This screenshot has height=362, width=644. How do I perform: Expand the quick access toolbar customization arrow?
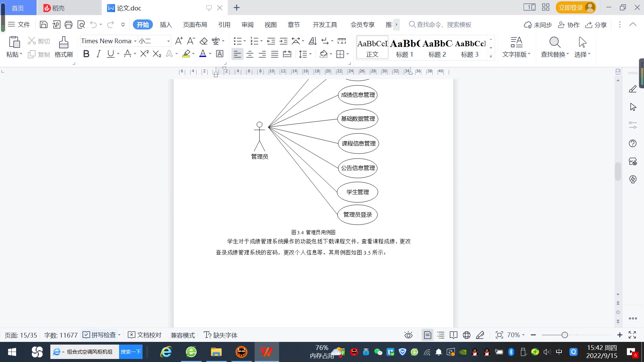tap(123, 24)
